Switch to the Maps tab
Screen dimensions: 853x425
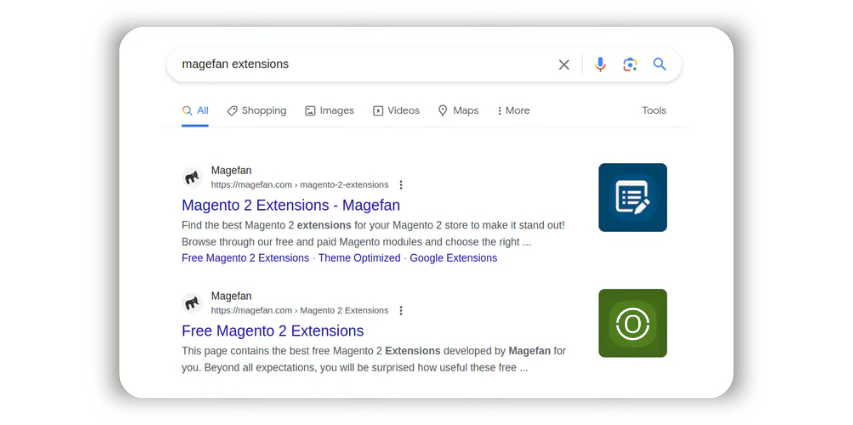[x=458, y=110]
